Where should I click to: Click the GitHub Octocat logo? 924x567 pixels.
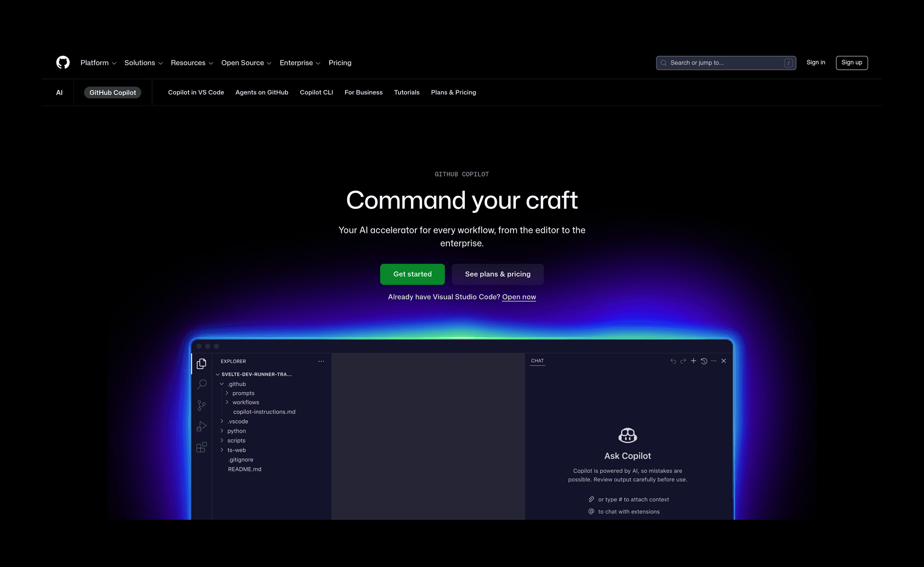click(63, 63)
